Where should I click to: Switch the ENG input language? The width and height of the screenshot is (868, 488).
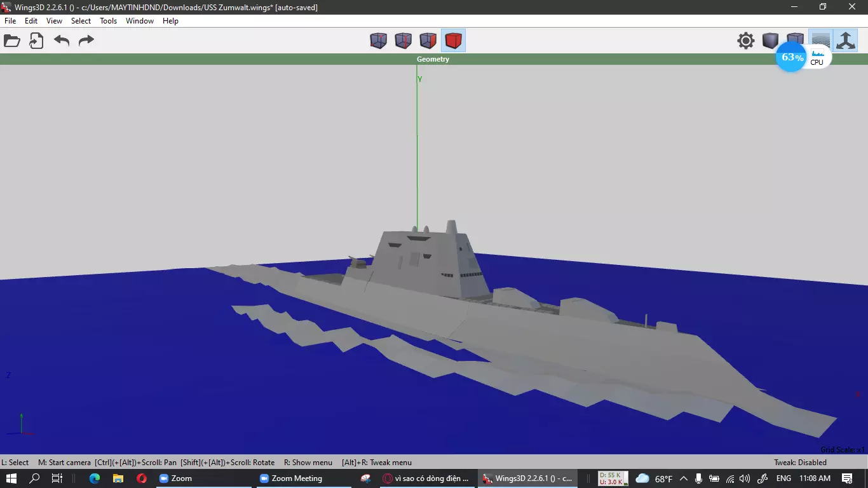[x=783, y=478]
